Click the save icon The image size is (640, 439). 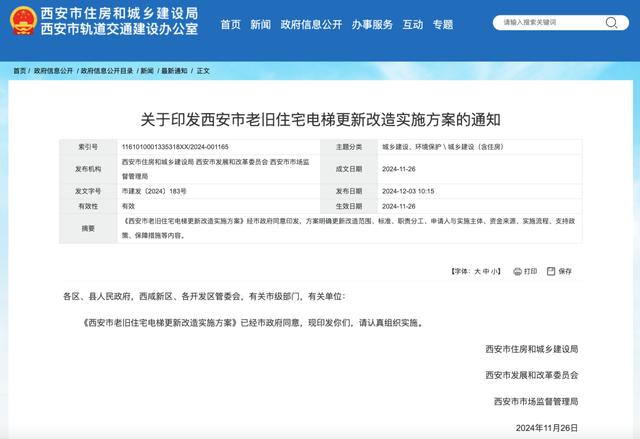click(x=549, y=270)
